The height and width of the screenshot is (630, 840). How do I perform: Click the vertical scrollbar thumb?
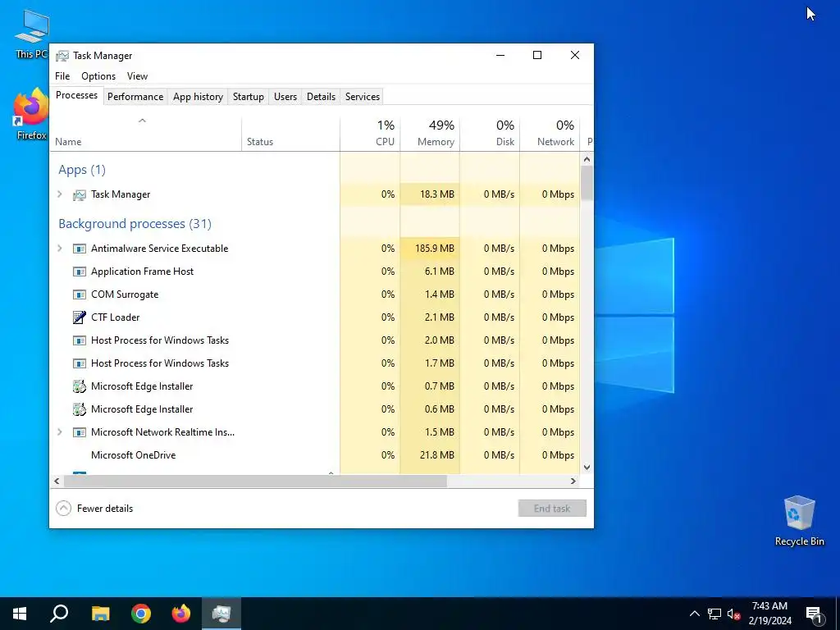click(587, 183)
